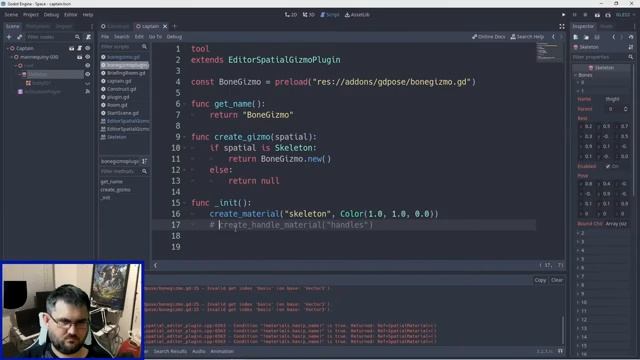Image resolution: width=640 pixels, height=360 pixels.
Task: Open the Help menu
Action: point(88,15)
